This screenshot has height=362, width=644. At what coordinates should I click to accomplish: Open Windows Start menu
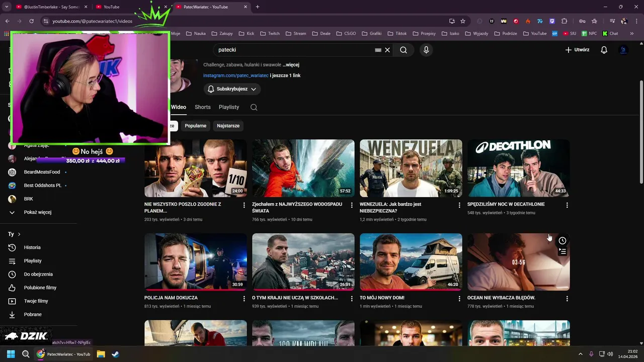[x=11, y=354]
